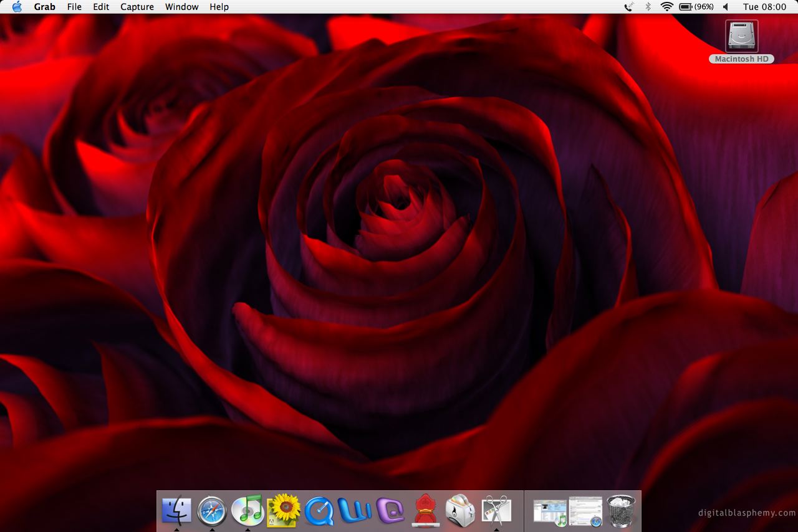Click the sunflower photo app icon
This screenshot has height=532, width=798.
point(284,510)
